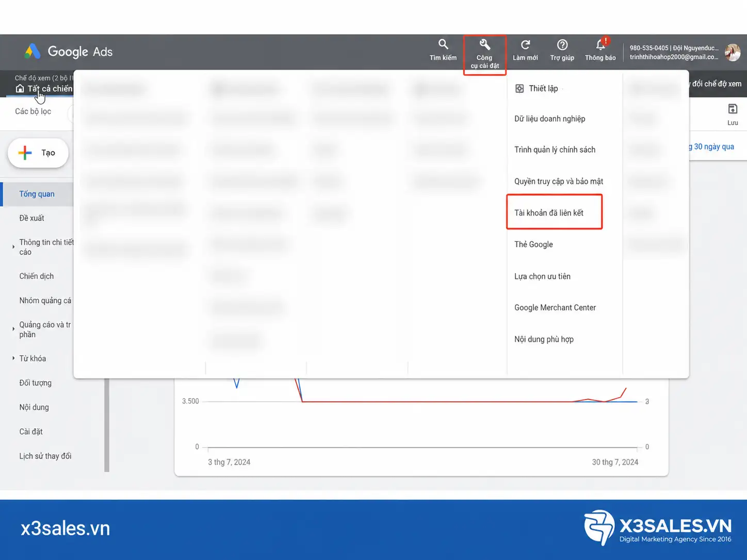The width and height of the screenshot is (747, 560).
Task: Open the Trợ giúp help icon
Action: coord(562,50)
